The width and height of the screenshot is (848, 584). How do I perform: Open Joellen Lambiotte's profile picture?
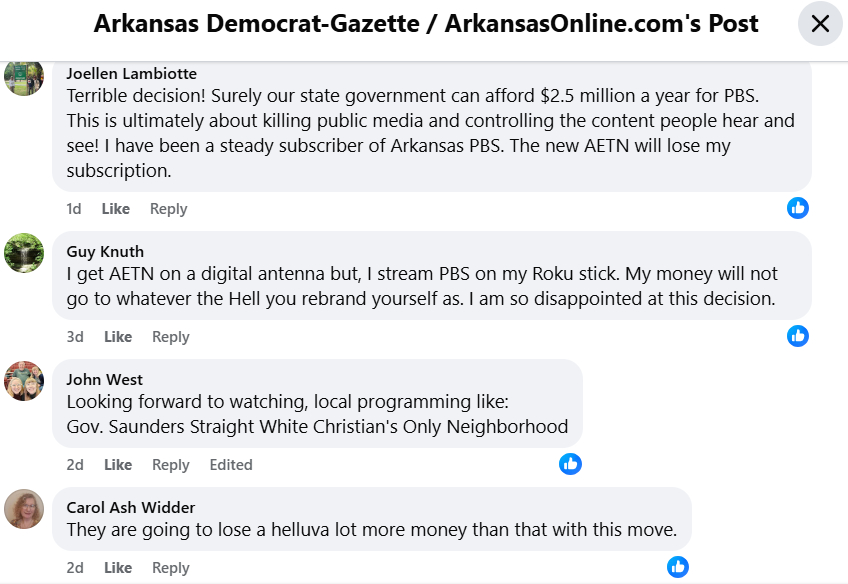[24, 77]
